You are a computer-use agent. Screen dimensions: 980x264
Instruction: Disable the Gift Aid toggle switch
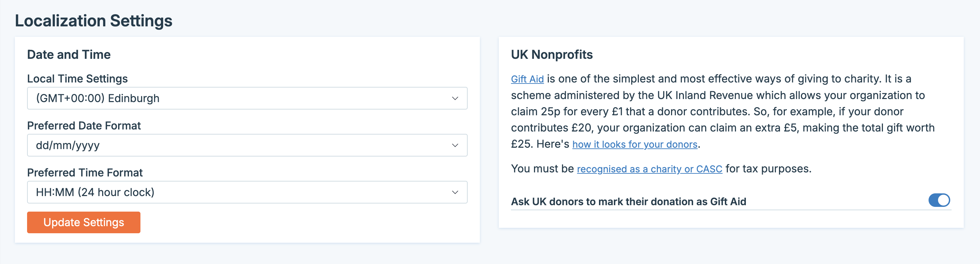click(x=939, y=200)
